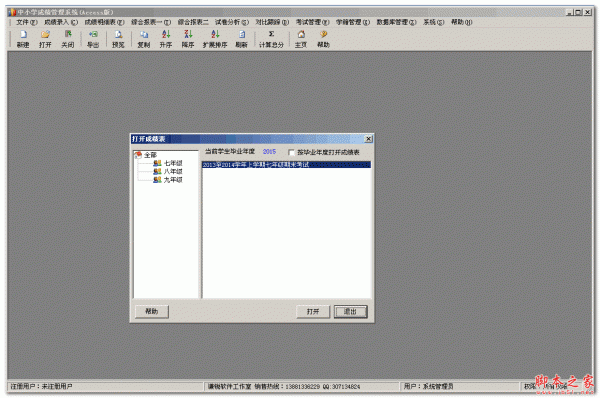
Task: Open the 成绩录入 menu
Action: (61, 22)
